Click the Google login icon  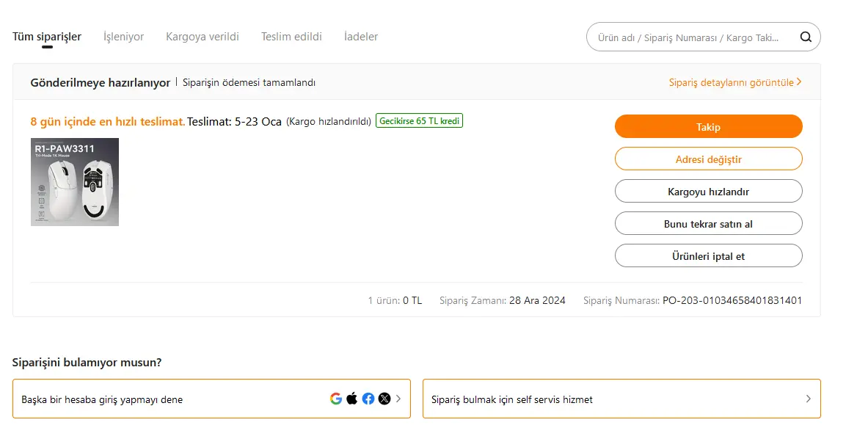(x=336, y=399)
